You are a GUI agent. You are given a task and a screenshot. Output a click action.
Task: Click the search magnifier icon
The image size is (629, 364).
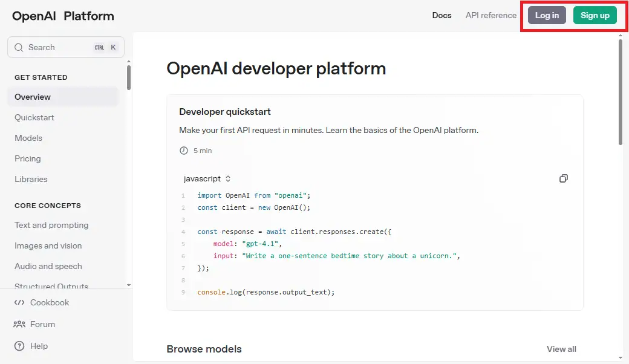pyautogui.click(x=19, y=47)
